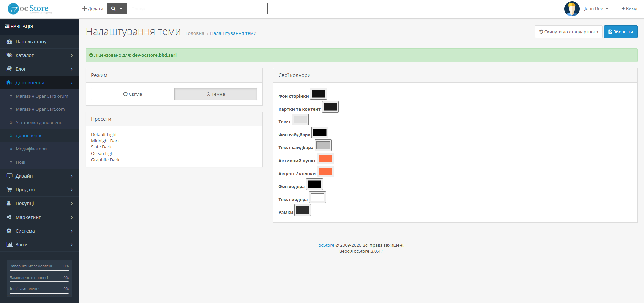Click the Панель стану dashboard icon
The width and height of the screenshot is (644, 303).
tap(9, 42)
